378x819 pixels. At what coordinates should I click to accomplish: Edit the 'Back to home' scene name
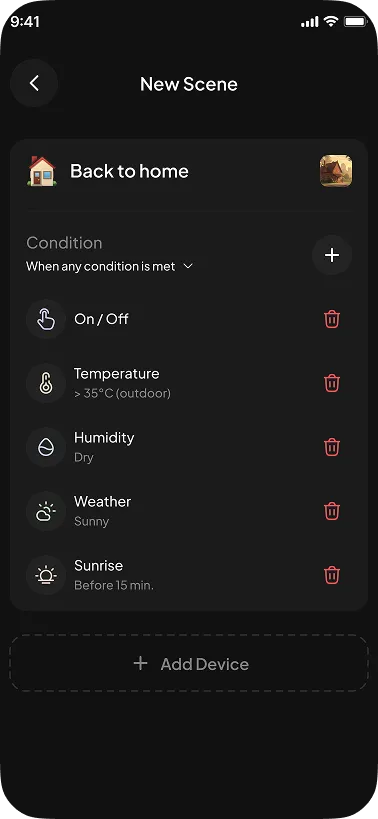click(129, 171)
